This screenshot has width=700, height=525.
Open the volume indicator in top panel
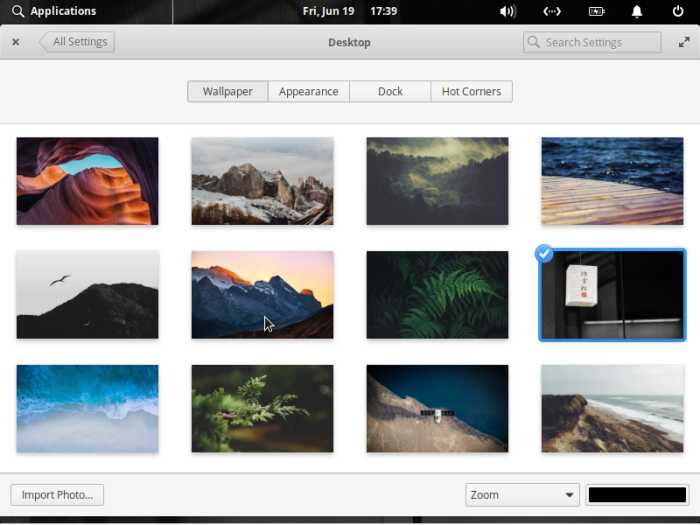coord(508,11)
